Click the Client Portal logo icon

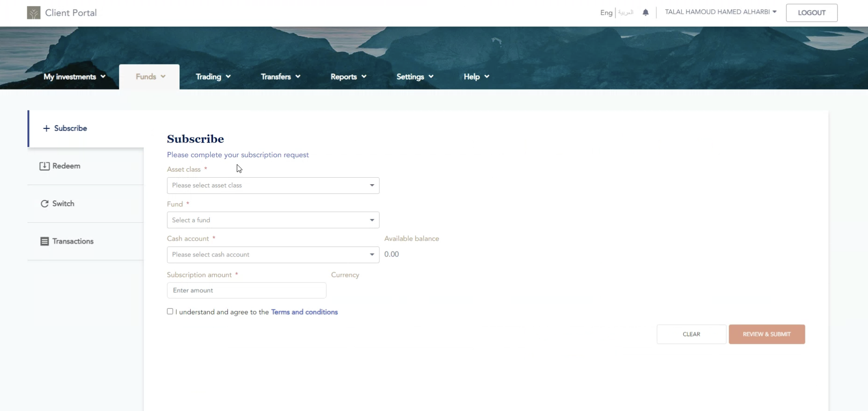point(33,13)
